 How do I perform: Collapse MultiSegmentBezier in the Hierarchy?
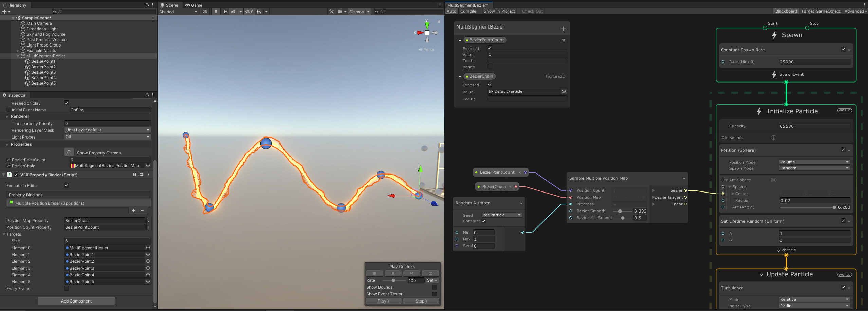[x=17, y=56]
